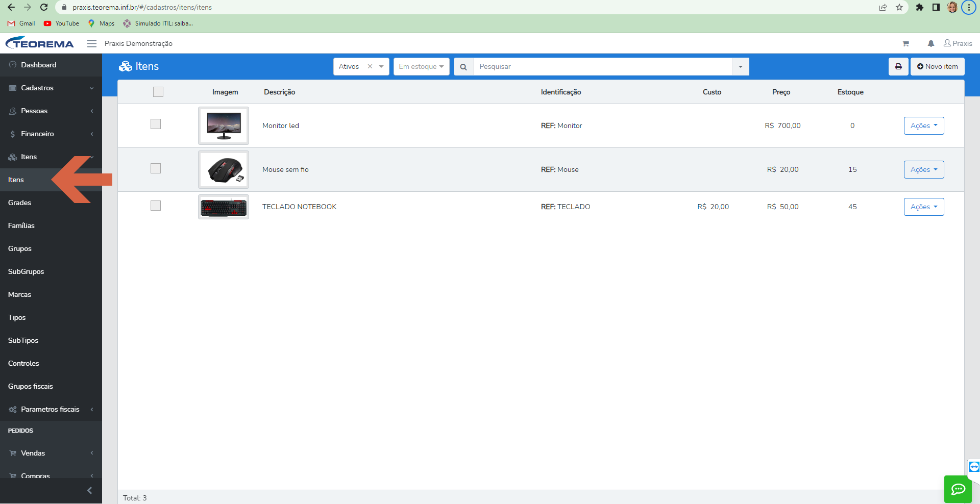Open SubTipos in sidebar

click(x=51, y=341)
